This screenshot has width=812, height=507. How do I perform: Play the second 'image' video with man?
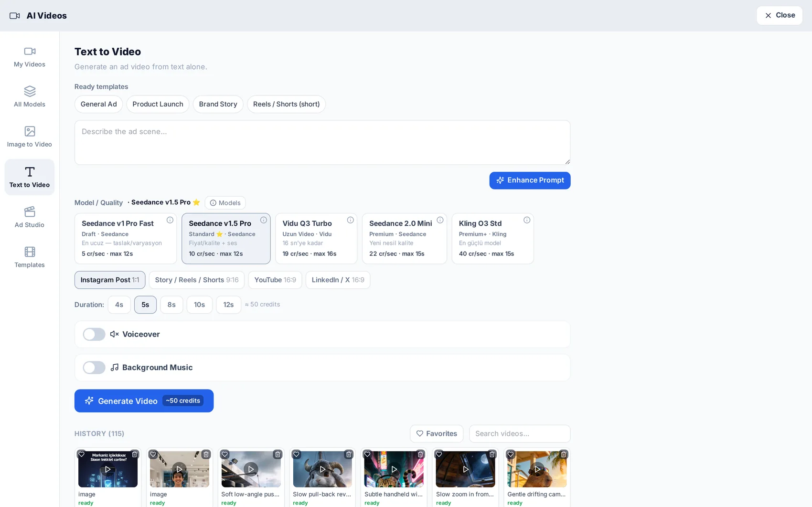pyautogui.click(x=180, y=469)
